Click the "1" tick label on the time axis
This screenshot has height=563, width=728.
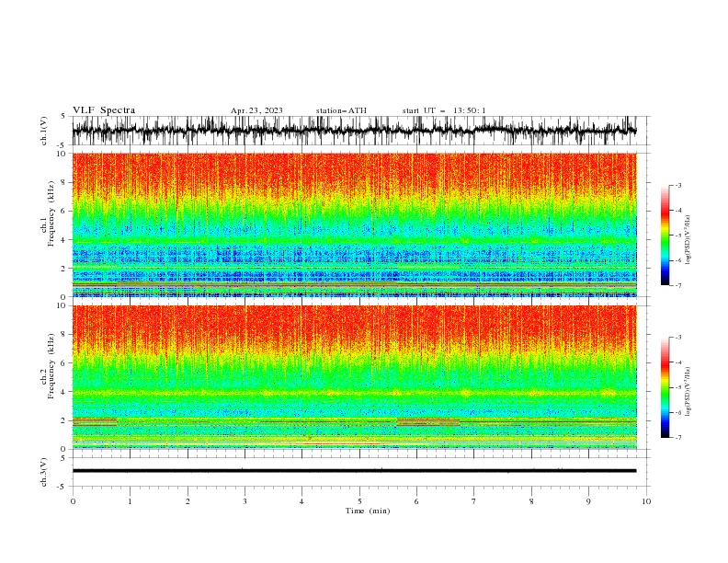(x=130, y=501)
